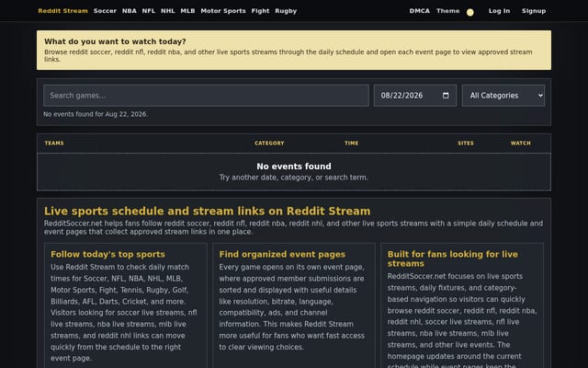Click the date field showing 08/22/2026

pyautogui.click(x=415, y=96)
